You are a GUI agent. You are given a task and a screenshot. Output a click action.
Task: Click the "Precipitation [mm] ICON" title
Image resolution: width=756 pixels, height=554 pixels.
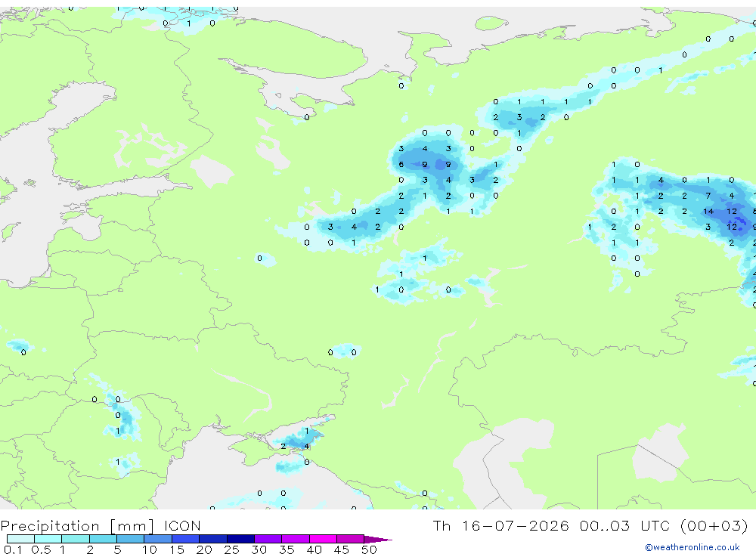pos(101,525)
